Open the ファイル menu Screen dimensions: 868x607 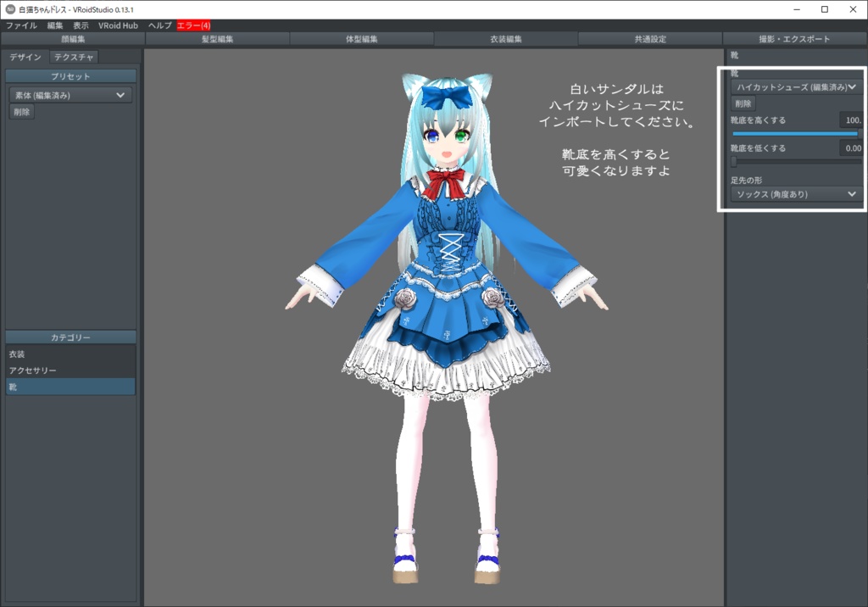(20, 25)
